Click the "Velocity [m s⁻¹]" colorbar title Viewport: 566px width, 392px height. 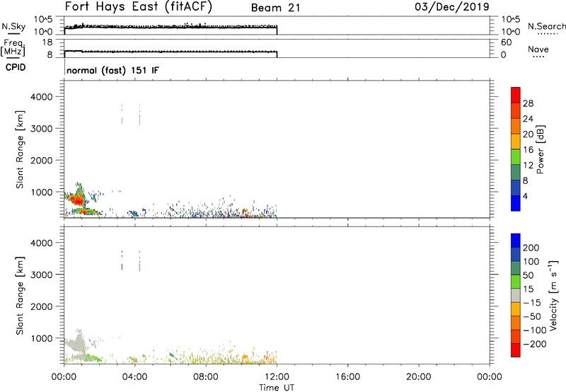(553, 295)
